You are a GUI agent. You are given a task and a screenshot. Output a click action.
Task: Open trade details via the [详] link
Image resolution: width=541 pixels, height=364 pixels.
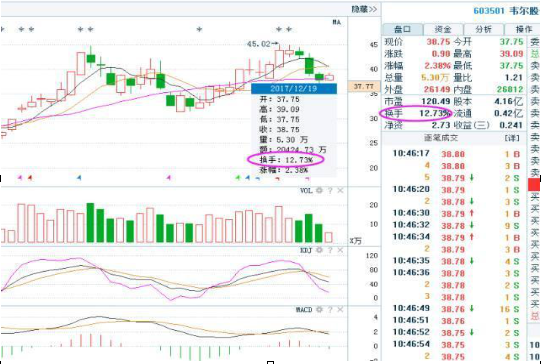[512, 138]
